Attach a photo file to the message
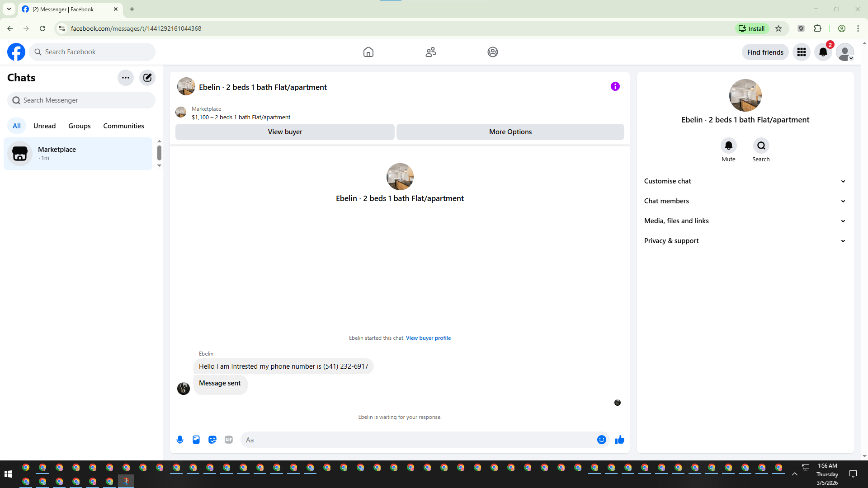868x488 pixels. pyautogui.click(x=196, y=440)
